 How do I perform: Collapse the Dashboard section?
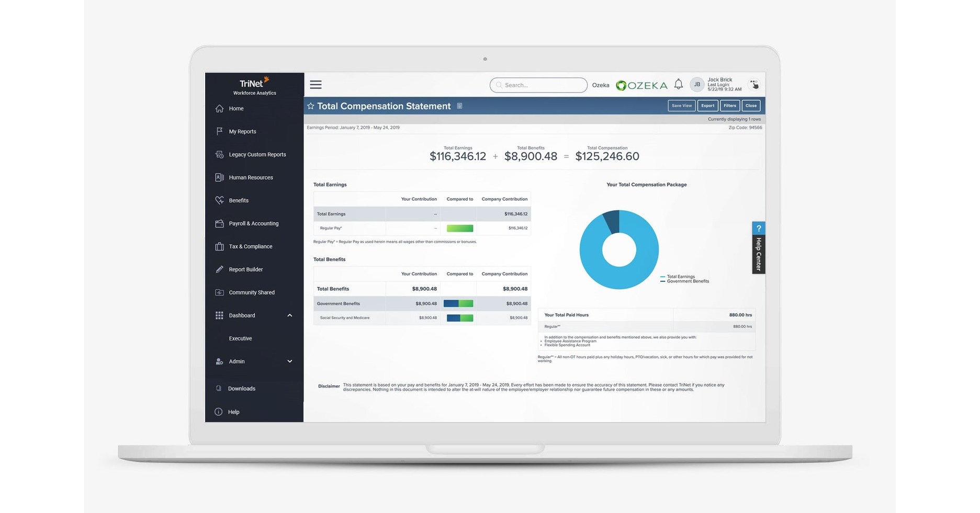290,315
